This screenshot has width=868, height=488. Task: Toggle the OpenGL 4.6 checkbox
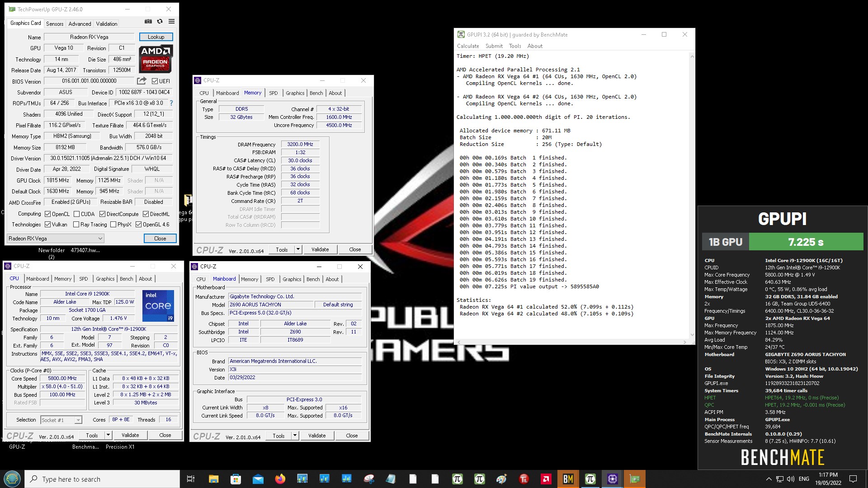[139, 225]
